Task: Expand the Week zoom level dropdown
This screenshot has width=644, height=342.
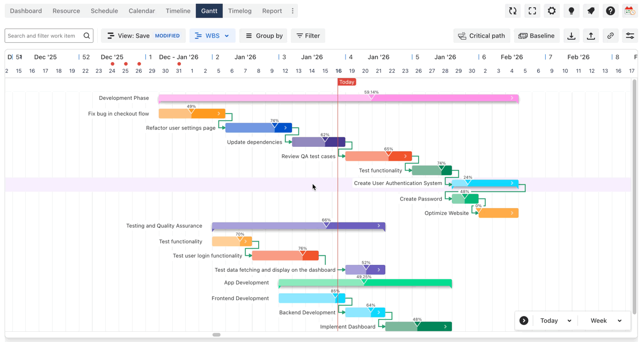Action: point(606,321)
